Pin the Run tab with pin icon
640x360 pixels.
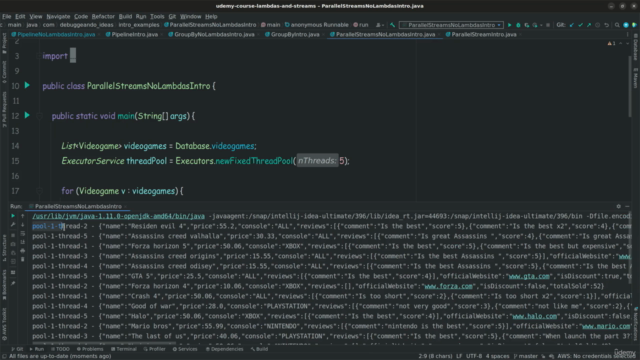pos(13,283)
